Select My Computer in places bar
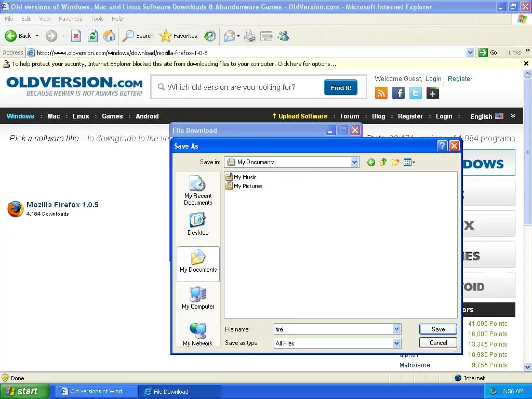Viewport: 532px width, 399px height. tap(198, 298)
